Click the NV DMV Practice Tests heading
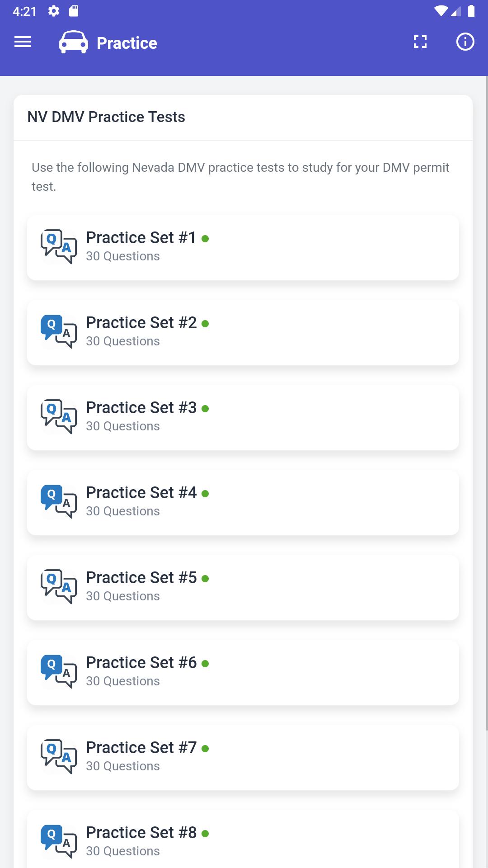Image resolution: width=488 pixels, height=868 pixels. pyautogui.click(x=106, y=117)
